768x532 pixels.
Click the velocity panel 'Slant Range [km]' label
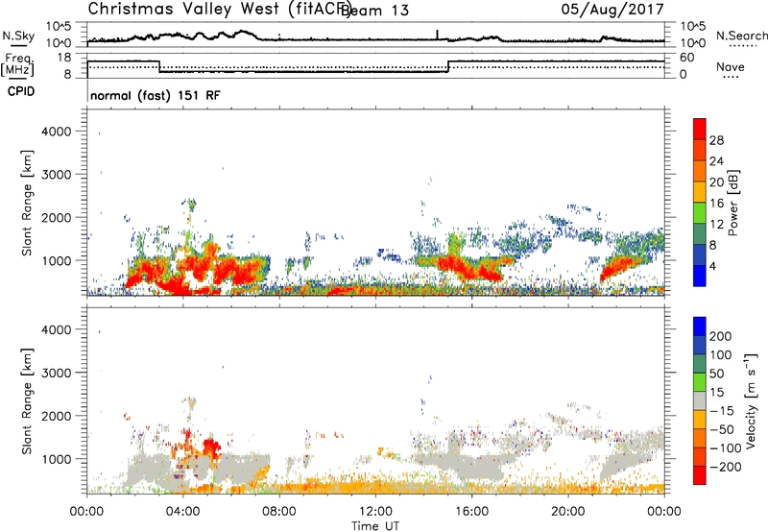(x=27, y=401)
